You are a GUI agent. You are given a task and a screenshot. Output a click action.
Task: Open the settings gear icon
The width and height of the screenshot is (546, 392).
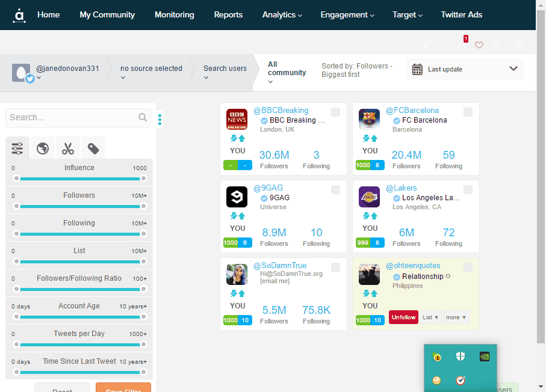[x=497, y=45]
